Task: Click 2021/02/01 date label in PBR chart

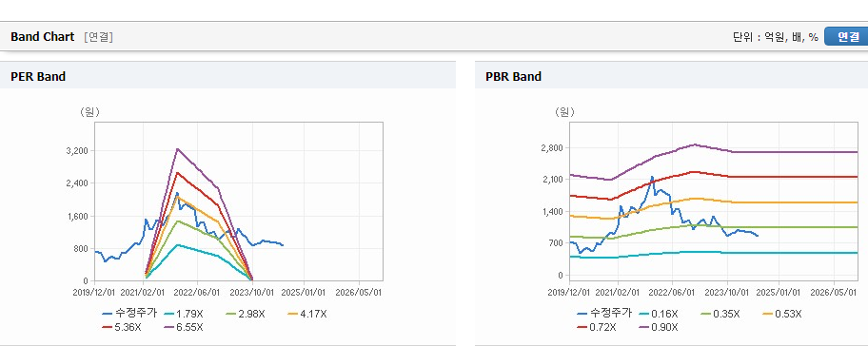Action: [x=619, y=292]
